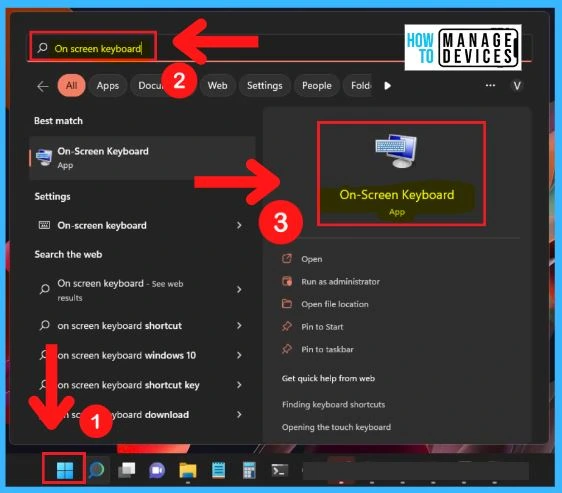Switch to the Folders filter tab
Image resolution: width=562 pixels, height=493 pixels.
pyautogui.click(x=359, y=86)
